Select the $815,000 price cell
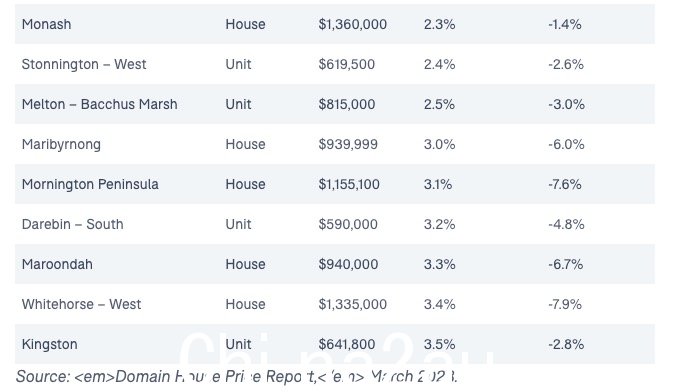674x392 pixels. tap(346, 104)
